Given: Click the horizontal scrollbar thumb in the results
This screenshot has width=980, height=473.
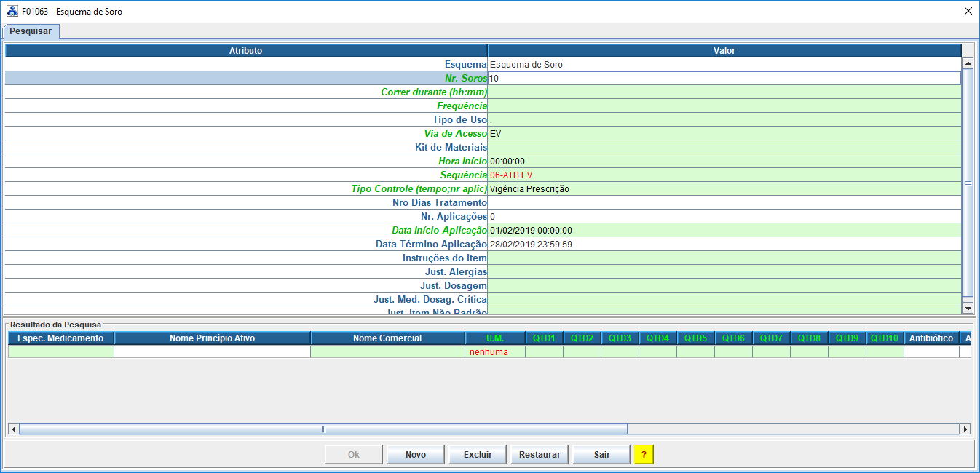Looking at the screenshot, I should pos(323,429).
